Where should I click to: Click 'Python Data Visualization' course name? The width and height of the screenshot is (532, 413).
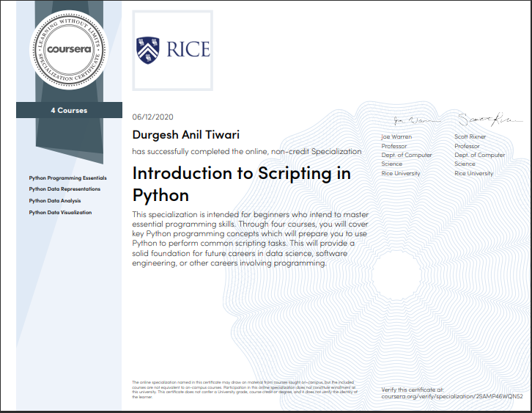coord(60,212)
